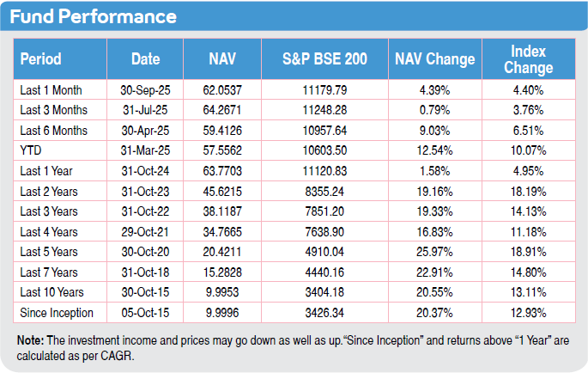This screenshot has width=588, height=373.
Task: Select the Period column header
Action: pos(41,59)
